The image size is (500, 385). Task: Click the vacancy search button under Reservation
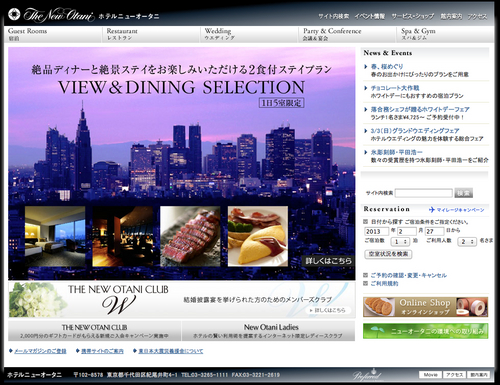coord(388,254)
